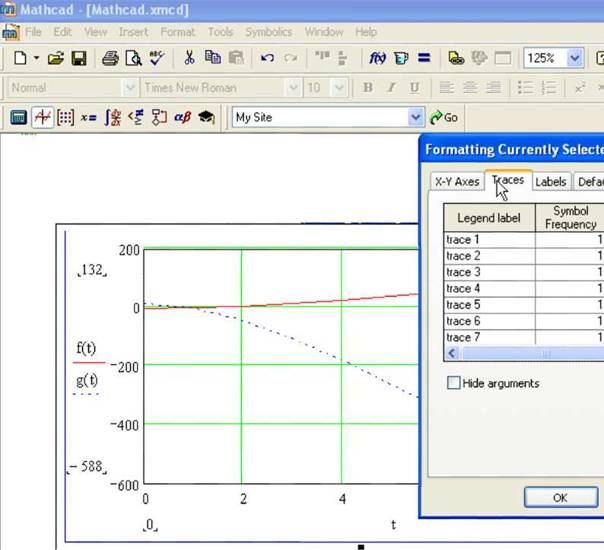Screen dimensions: 604x550
Task: Switch to the X-Y Axes tab
Action: click(x=456, y=182)
